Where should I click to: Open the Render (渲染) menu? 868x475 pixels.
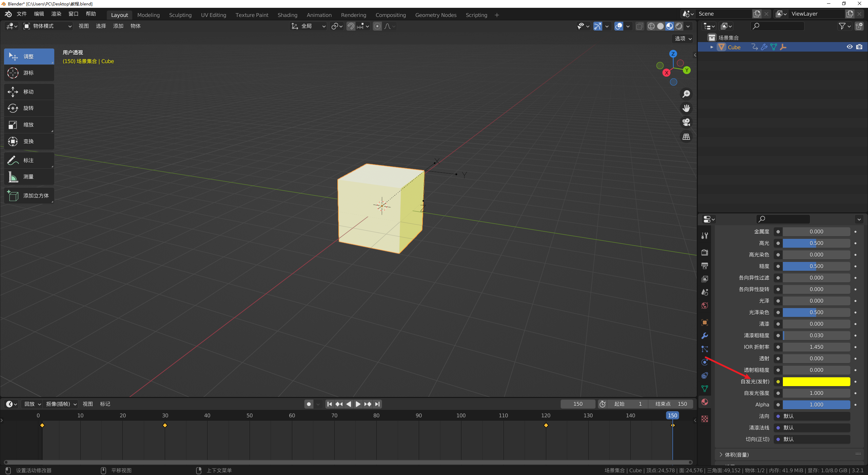click(x=56, y=14)
